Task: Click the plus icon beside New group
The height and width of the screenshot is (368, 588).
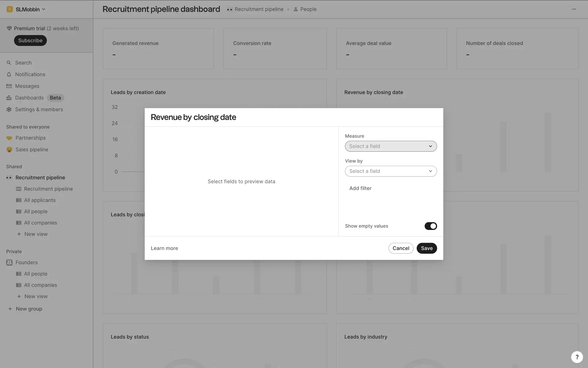Action: tap(10, 309)
